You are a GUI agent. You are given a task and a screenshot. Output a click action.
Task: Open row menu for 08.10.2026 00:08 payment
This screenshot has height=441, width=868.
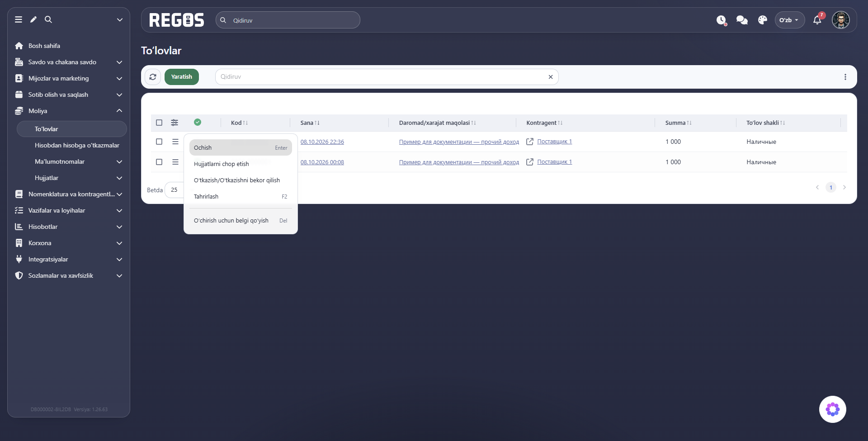[175, 162]
